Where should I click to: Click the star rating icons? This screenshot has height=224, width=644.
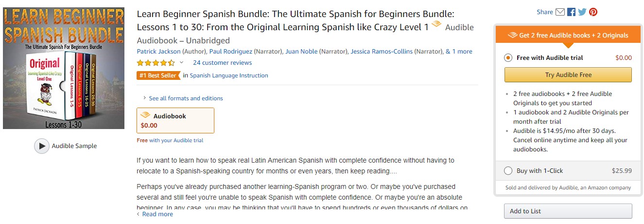[156, 63]
